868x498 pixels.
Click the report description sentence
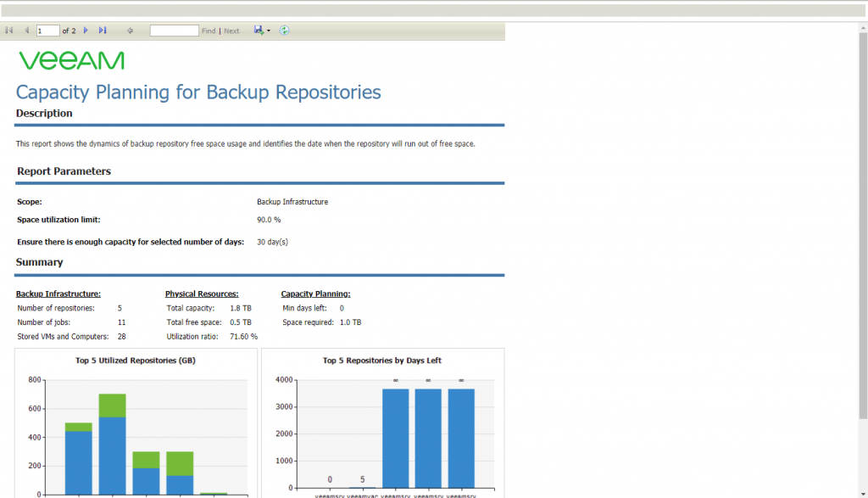click(x=245, y=143)
